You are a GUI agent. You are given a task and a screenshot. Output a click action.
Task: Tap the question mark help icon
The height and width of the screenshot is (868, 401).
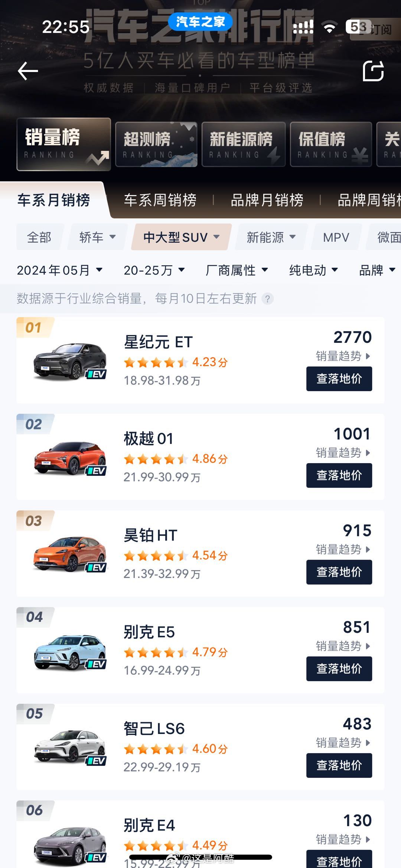coord(267,299)
